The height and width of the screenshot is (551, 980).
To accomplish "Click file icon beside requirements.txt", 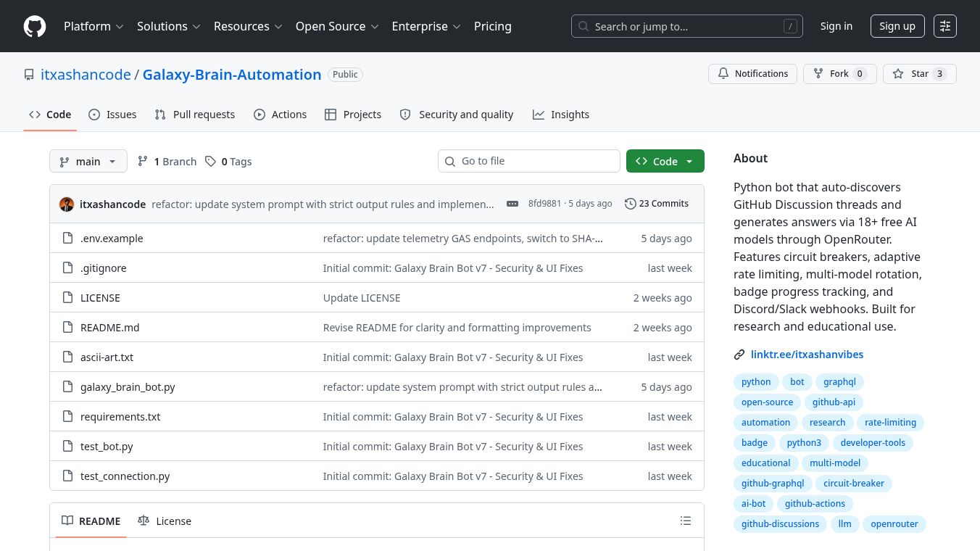I will [x=67, y=417].
